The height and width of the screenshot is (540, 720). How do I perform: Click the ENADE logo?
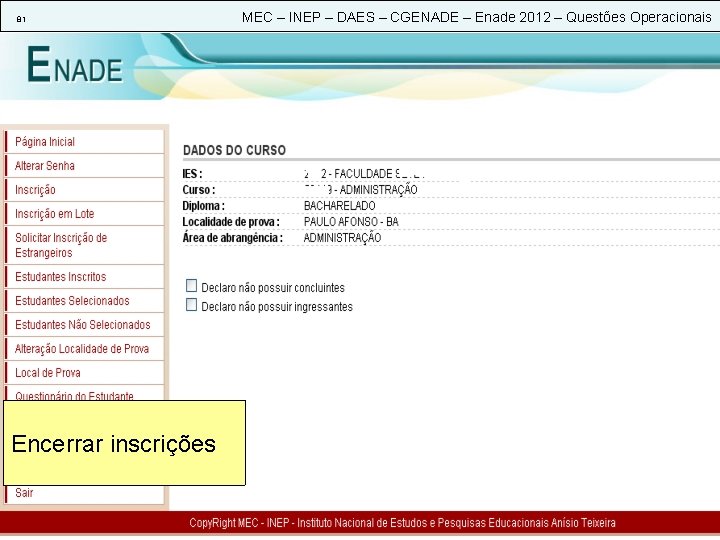(x=75, y=65)
